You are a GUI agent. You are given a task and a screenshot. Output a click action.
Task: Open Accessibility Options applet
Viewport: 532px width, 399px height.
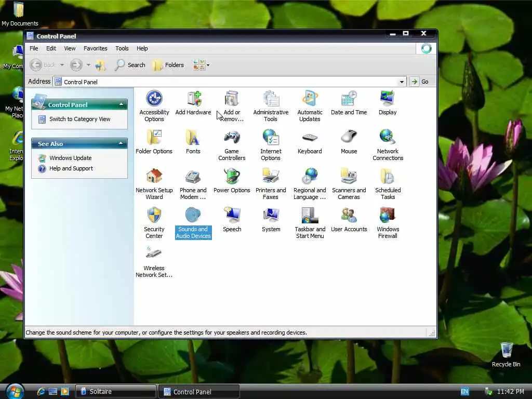(154, 106)
